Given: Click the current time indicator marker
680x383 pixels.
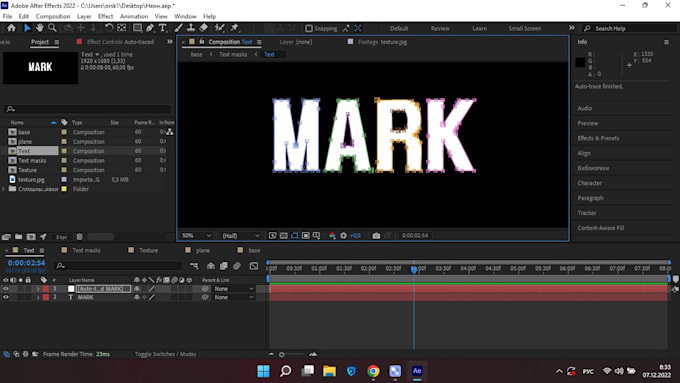Looking at the screenshot, I should pos(414,269).
